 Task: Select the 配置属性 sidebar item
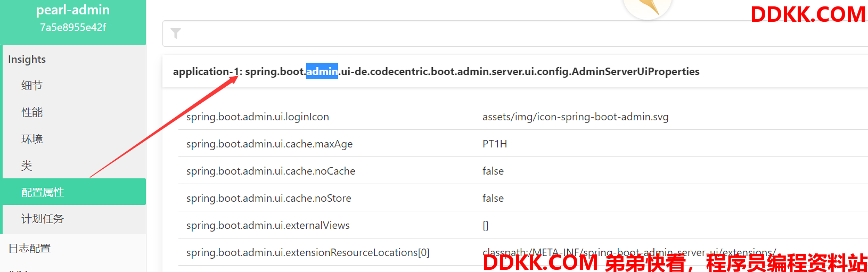click(x=74, y=192)
